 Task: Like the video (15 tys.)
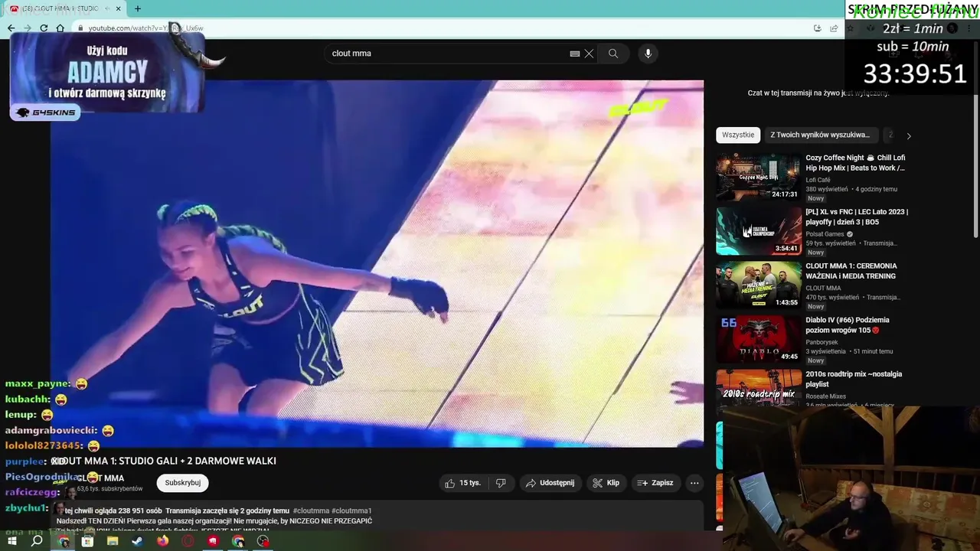click(x=463, y=483)
